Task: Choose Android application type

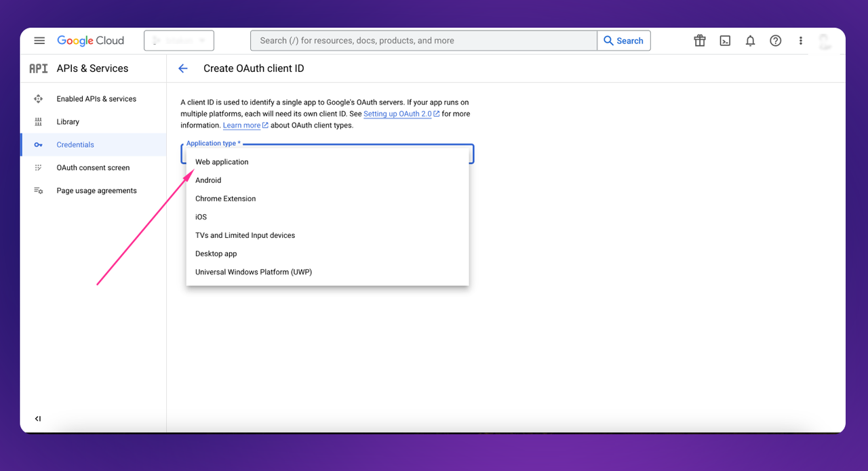Action: click(328, 180)
